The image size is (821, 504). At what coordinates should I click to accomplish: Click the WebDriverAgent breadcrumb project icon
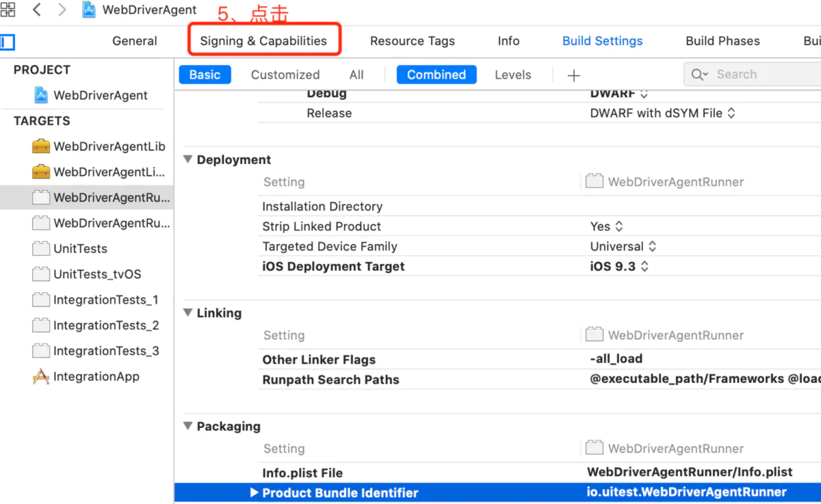click(89, 10)
